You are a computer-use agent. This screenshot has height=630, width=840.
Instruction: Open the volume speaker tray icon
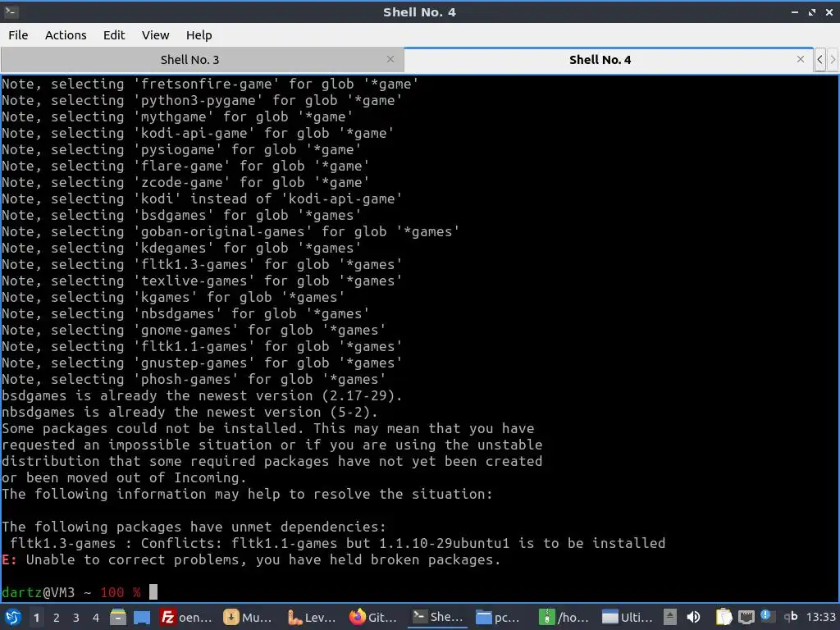tap(693, 617)
